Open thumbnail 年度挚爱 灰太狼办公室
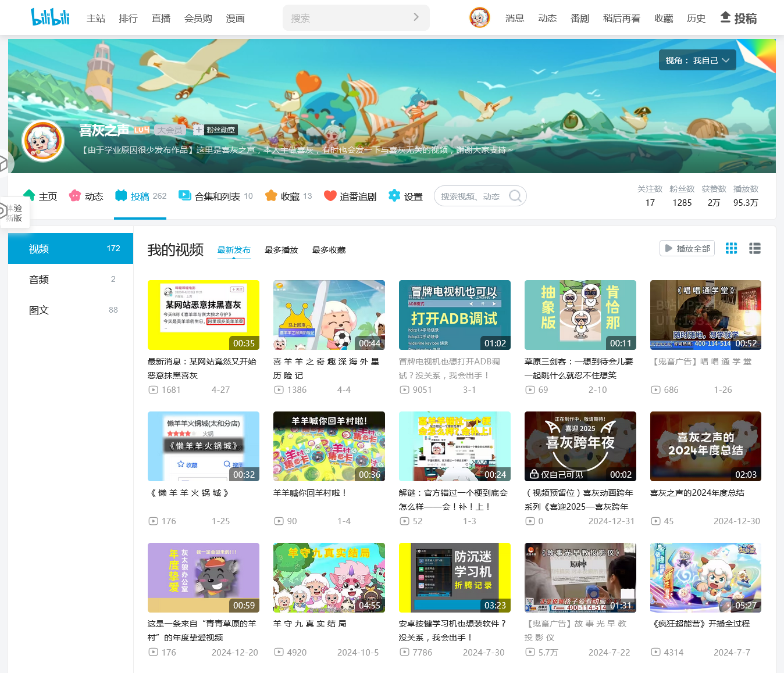Screen dimensions: 784x673 coord(204,577)
